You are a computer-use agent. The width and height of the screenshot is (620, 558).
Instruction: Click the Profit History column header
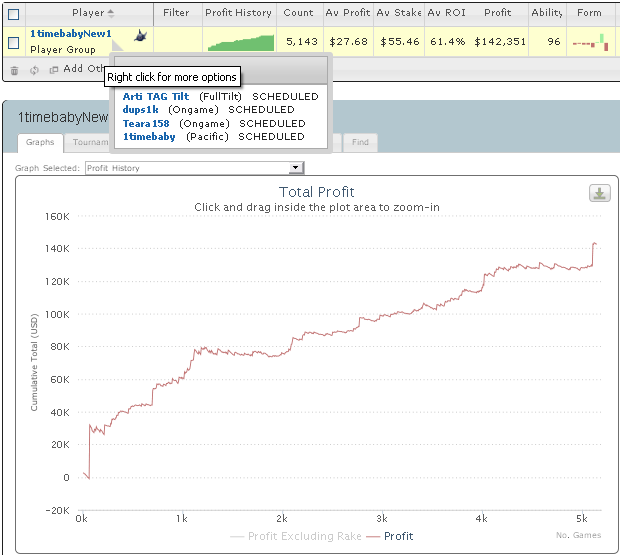coord(238,13)
